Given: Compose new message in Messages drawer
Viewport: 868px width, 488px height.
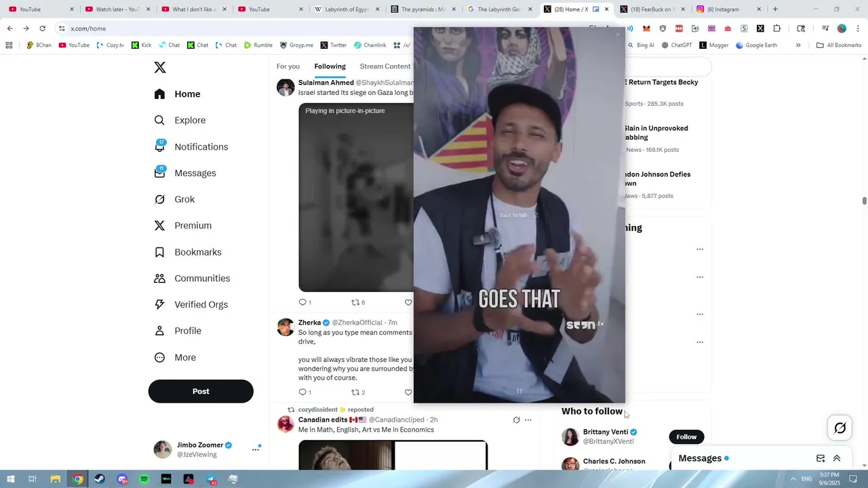Looking at the screenshot, I should pos(821,458).
